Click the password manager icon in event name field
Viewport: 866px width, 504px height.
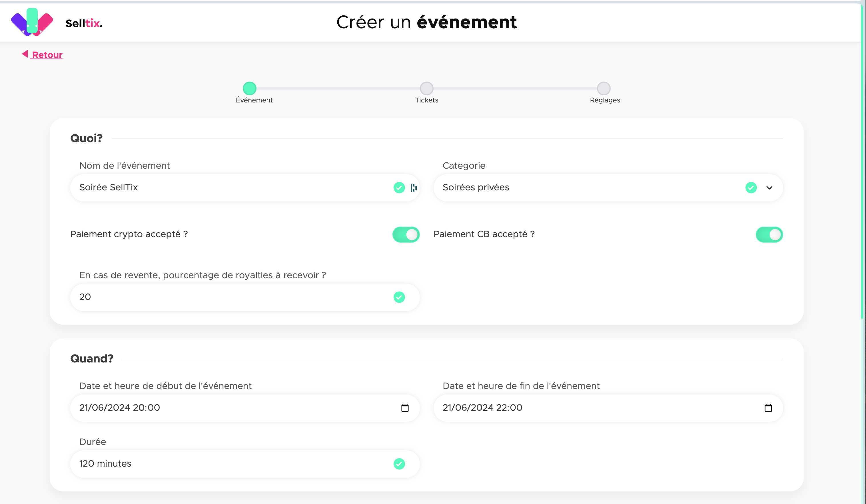(x=414, y=188)
